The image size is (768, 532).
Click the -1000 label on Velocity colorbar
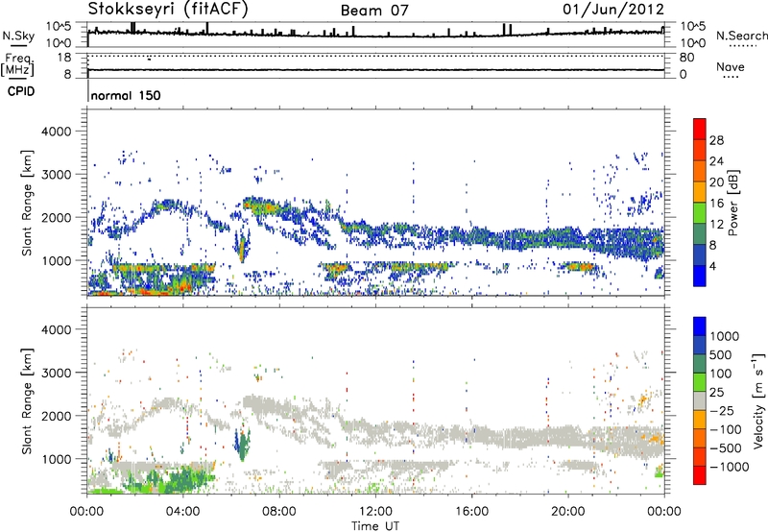tap(729, 467)
